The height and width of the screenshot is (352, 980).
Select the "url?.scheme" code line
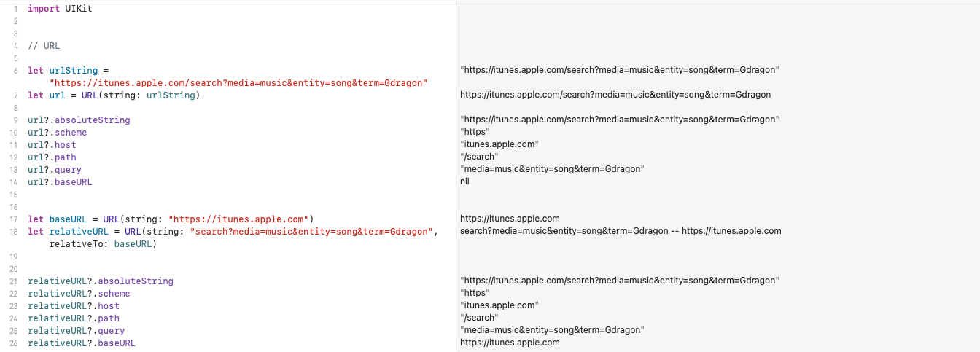pos(57,133)
